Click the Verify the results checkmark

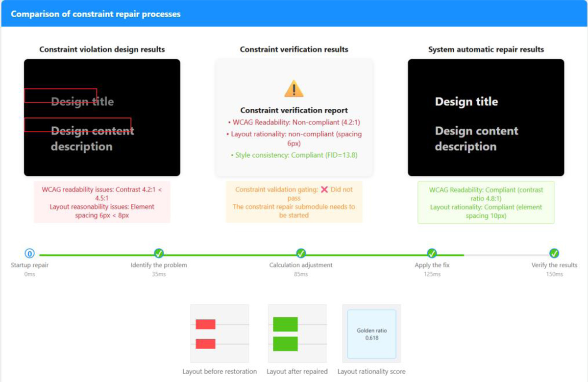554,253
